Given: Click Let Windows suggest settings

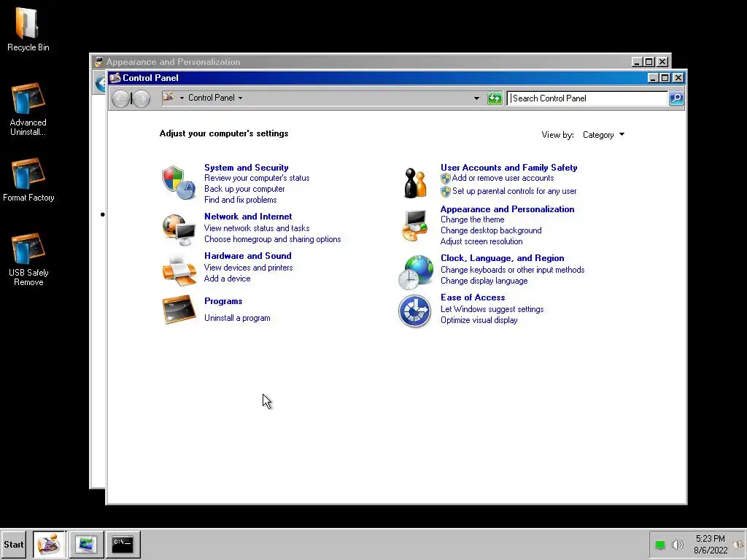Looking at the screenshot, I should 492,309.
